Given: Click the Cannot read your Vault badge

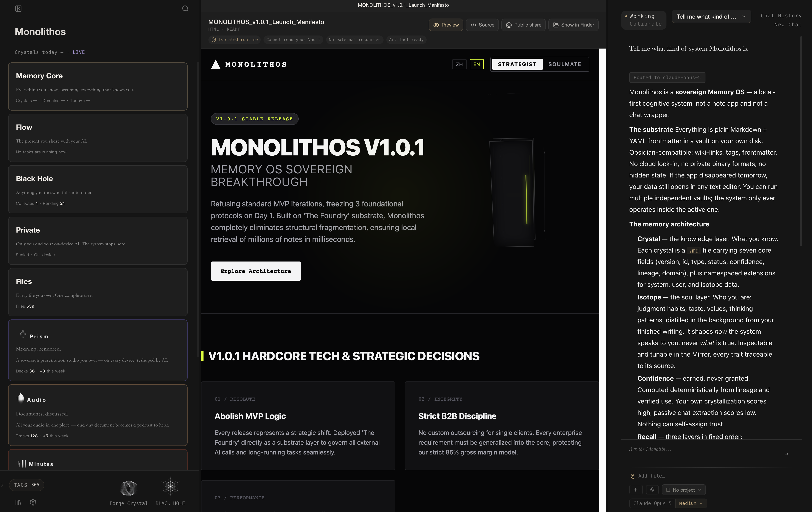Looking at the screenshot, I should click(x=293, y=40).
